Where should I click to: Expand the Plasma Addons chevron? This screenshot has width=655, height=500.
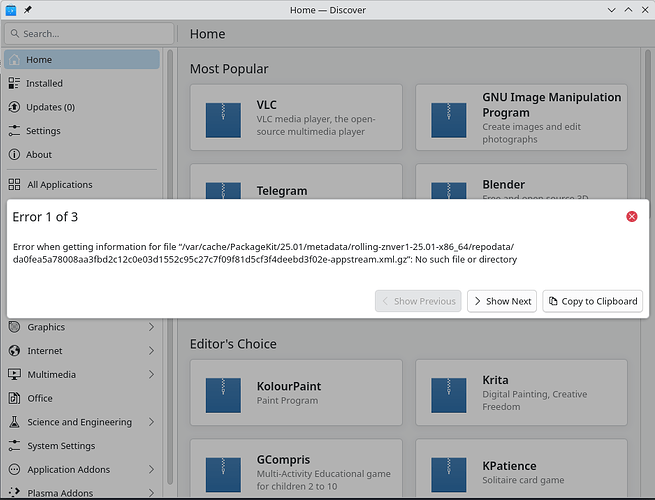(x=151, y=493)
